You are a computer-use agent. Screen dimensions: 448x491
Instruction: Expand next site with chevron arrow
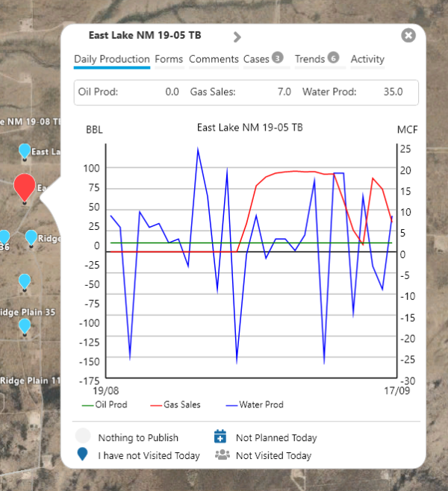tap(237, 37)
